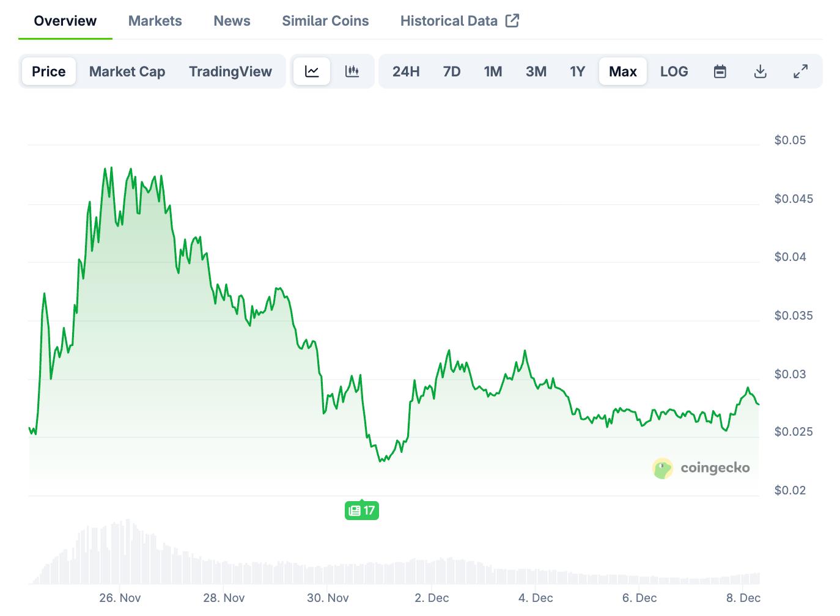Select the Overview tab
The image size is (840, 616).
click(65, 21)
